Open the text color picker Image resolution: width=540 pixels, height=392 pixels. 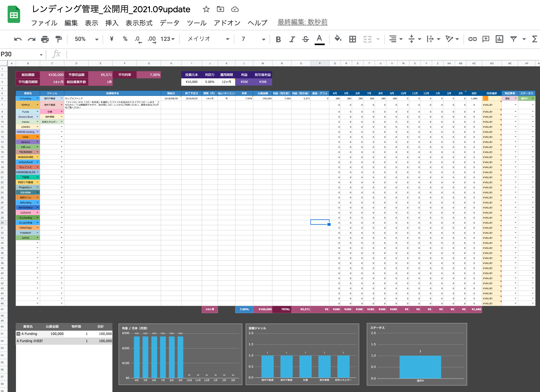pyautogui.click(x=319, y=39)
